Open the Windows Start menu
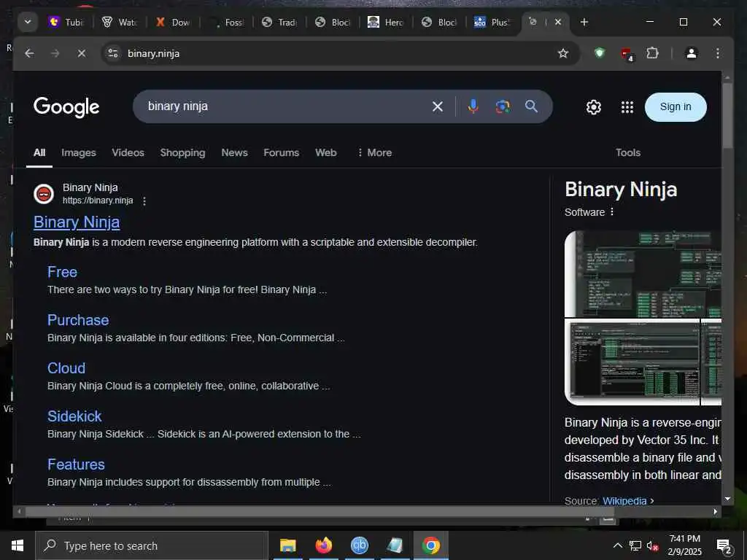Screen dimensions: 747x560 18,545
